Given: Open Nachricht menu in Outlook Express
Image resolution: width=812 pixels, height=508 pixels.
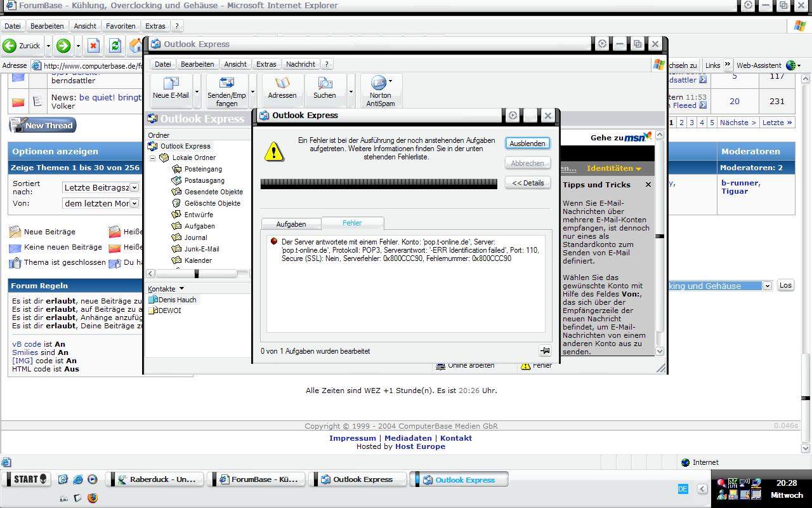Looking at the screenshot, I should click(x=301, y=64).
